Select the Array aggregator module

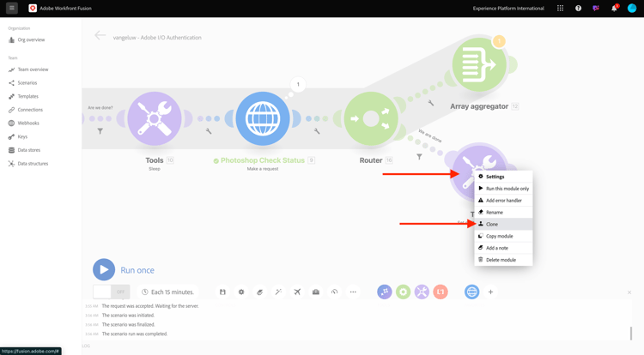[x=479, y=64]
